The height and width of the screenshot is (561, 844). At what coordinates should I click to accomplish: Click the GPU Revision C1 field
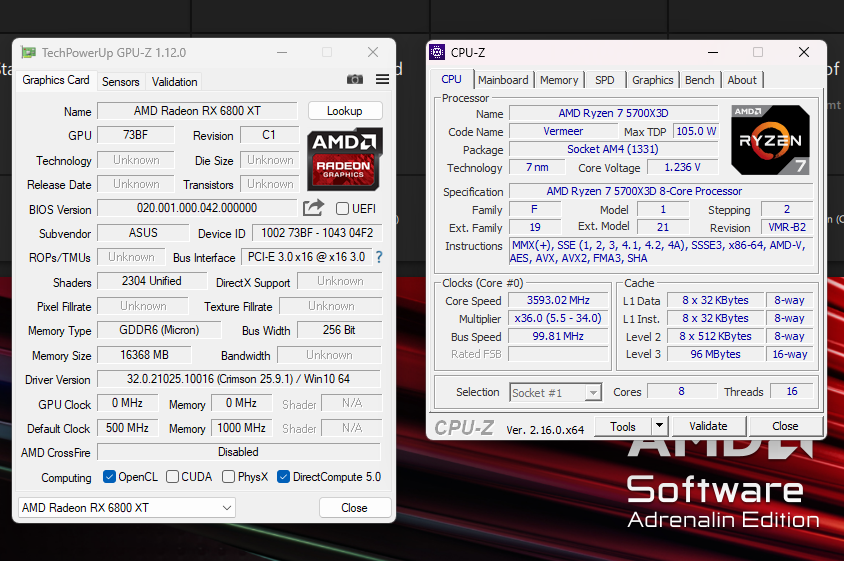pyautogui.click(x=269, y=135)
